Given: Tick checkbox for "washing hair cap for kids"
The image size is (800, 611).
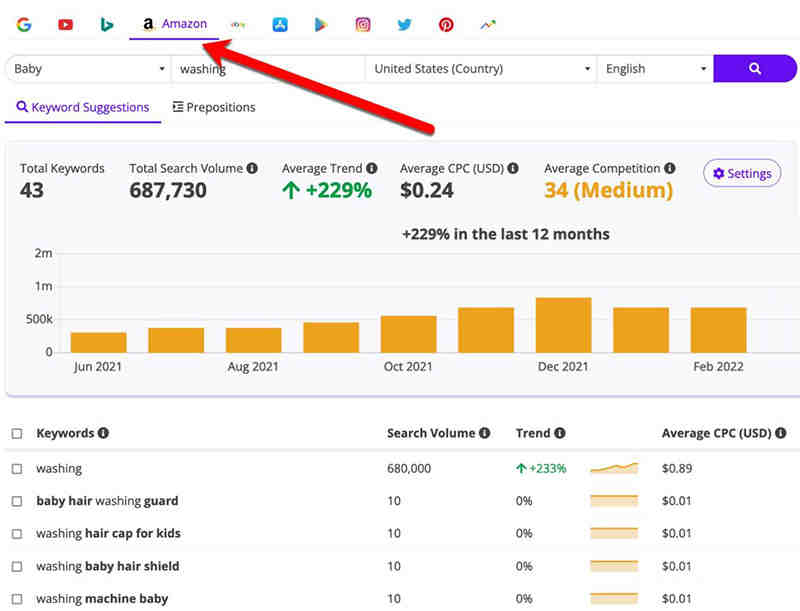Looking at the screenshot, I should (x=17, y=533).
